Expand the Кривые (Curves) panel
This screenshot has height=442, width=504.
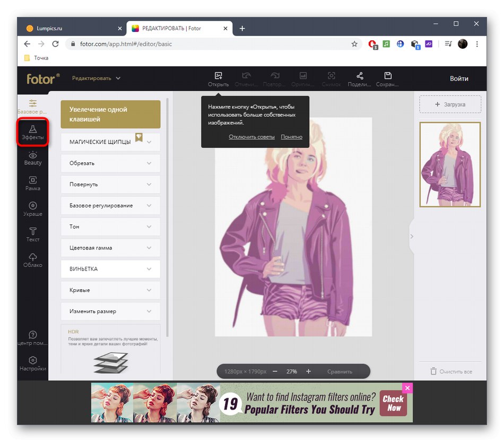pyautogui.click(x=110, y=290)
